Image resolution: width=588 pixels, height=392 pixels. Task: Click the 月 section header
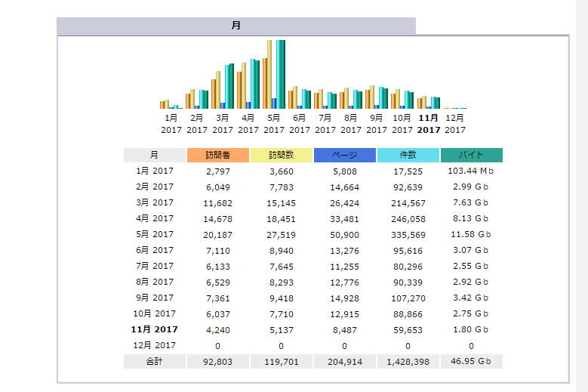tap(236, 26)
